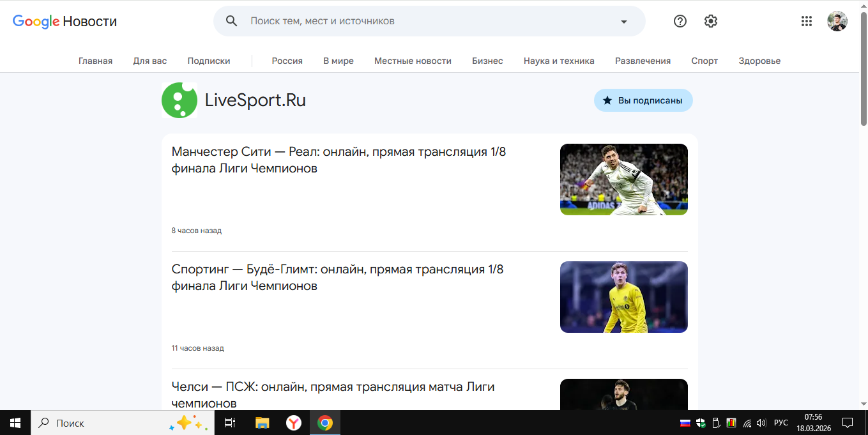Image resolution: width=868 pixels, height=435 pixels.
Task: Open the Челси — ПСЖ article thumbnail
Action: click(x=624, y=395)
